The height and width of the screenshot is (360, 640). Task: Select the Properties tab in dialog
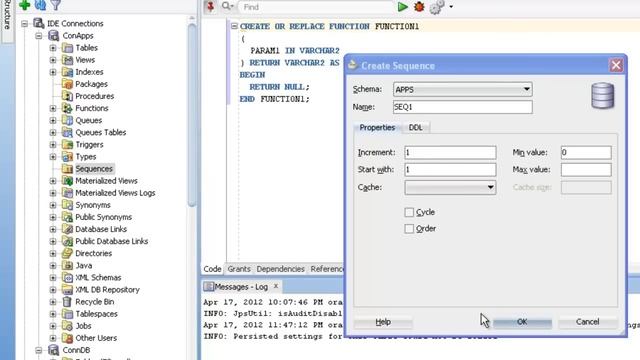[377, 127]
